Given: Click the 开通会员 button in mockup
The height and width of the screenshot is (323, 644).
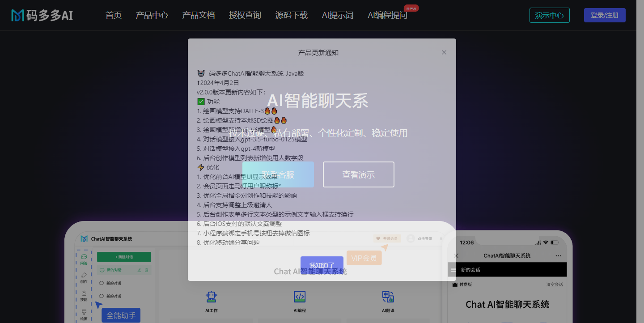Looking at the screenshot, I should click(x=387, y=238).
